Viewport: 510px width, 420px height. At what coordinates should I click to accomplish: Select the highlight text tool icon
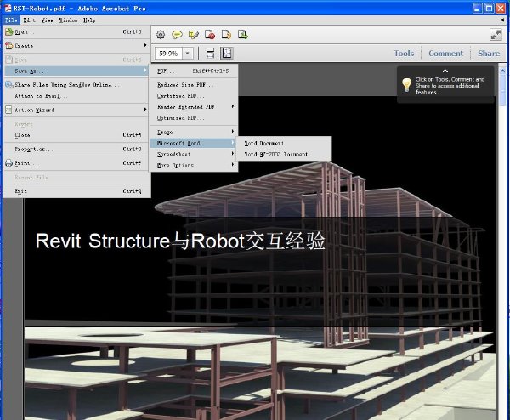click(194, 35)
